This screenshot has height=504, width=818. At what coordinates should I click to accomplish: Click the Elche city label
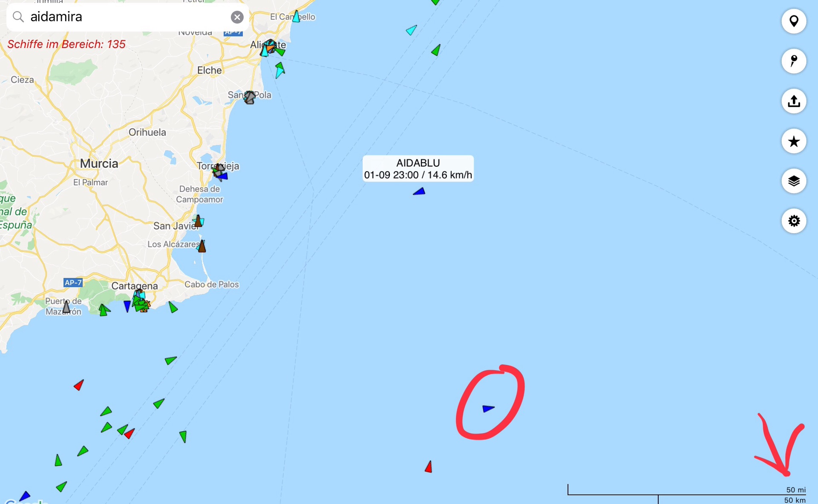[209, 70]
